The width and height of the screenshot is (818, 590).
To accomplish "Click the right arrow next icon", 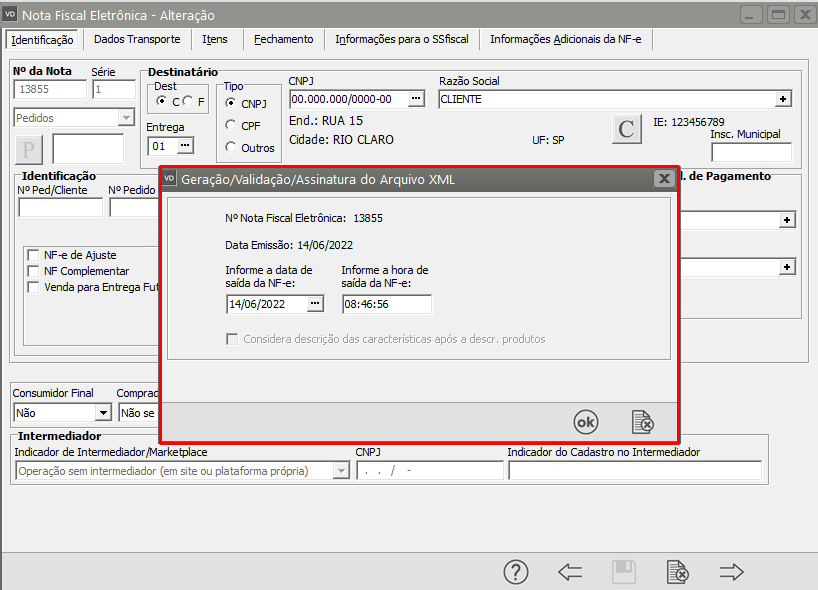I will (732, 572).
